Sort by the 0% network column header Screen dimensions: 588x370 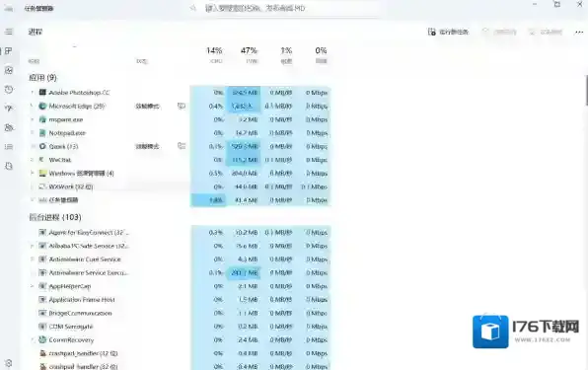pos(321,54)
